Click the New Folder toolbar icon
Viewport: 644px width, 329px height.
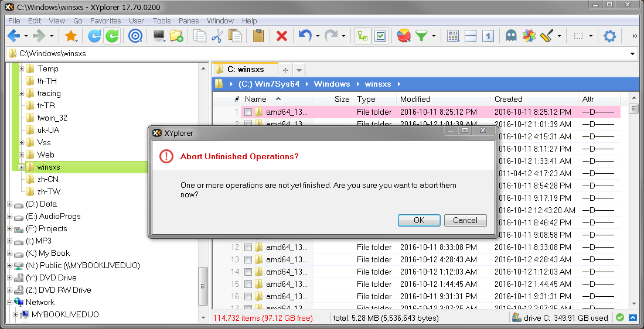click(x=176, y=36)
